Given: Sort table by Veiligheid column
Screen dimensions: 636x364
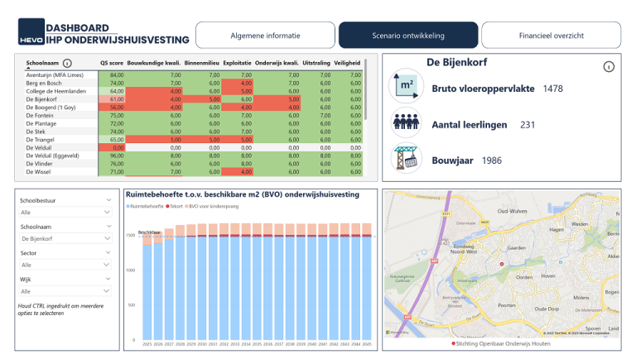Looking at the screenshot, I should 347,63.
